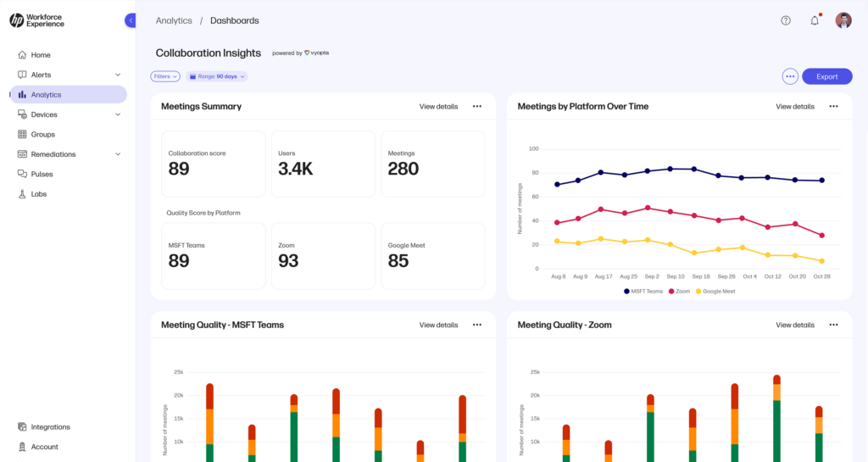Click the Dashboards breadcrumb
The height and width of the screenshot is (462, 868).
click(235, 20)
